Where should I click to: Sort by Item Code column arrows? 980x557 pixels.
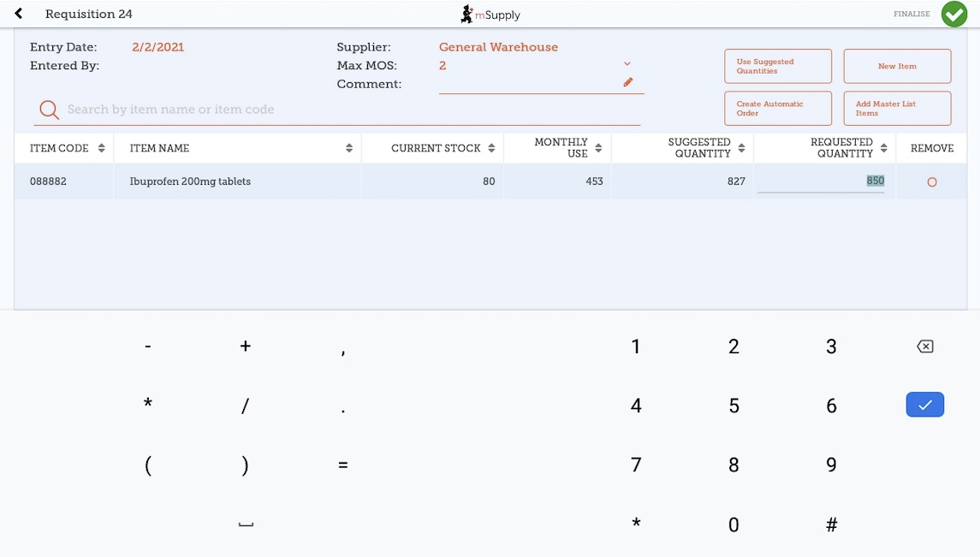coord(101,148)
